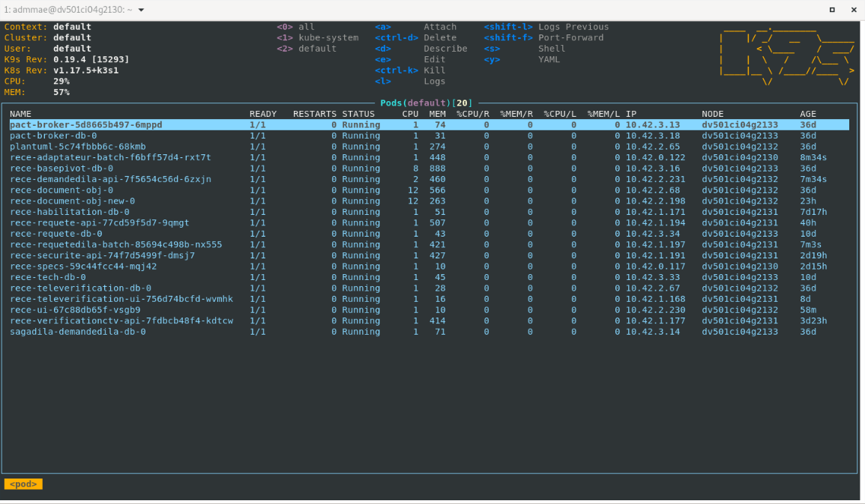Select the pact-broker-db-0 pod row
The width and height of the screenshot is (865, 504).
pos(430,136)
